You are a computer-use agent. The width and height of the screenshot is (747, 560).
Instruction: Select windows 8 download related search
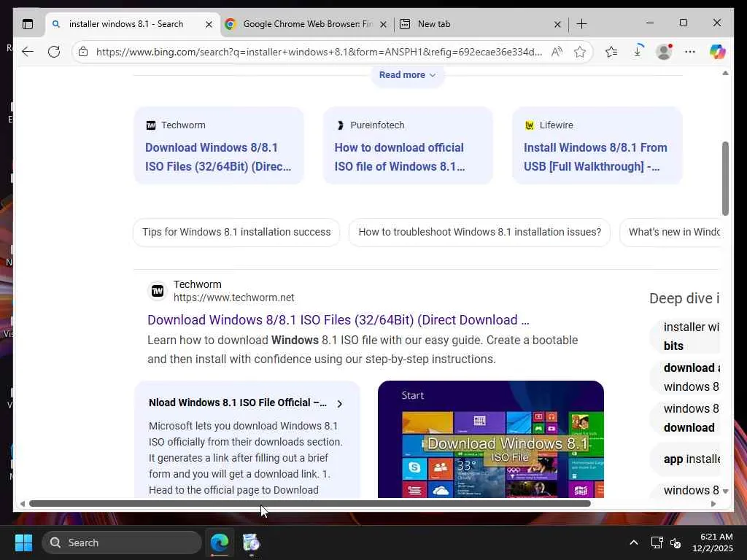(685, 418)
